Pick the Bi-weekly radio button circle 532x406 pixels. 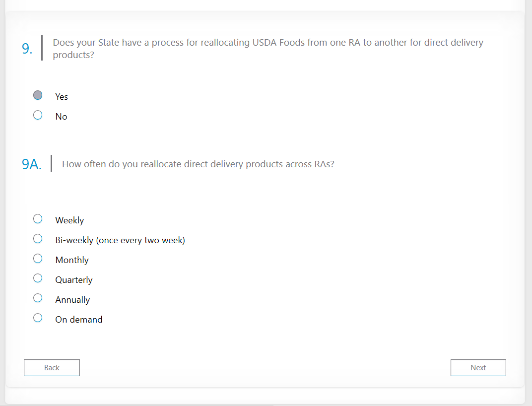click(38, 239)
